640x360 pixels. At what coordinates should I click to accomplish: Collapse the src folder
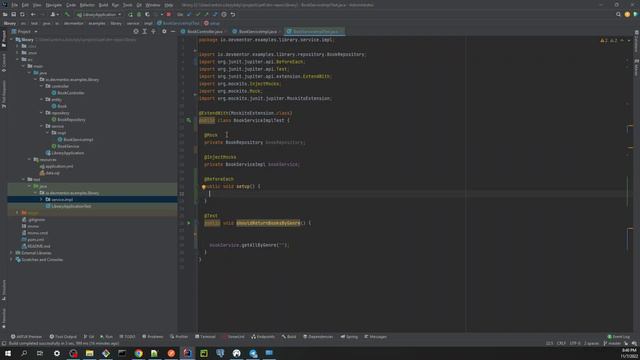coord(18,60)
